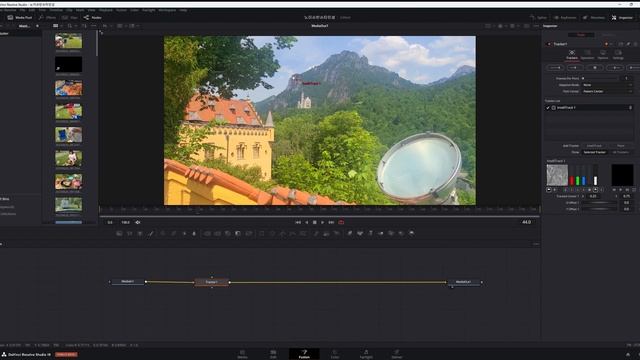Click the current frame field showing 44.0
Viewport: 640px width, 360px height.
click(x=526, y=222)
